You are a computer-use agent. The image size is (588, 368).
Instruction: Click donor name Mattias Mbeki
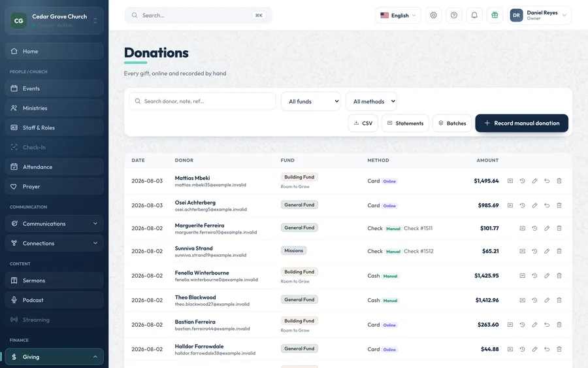click(192, 178)
